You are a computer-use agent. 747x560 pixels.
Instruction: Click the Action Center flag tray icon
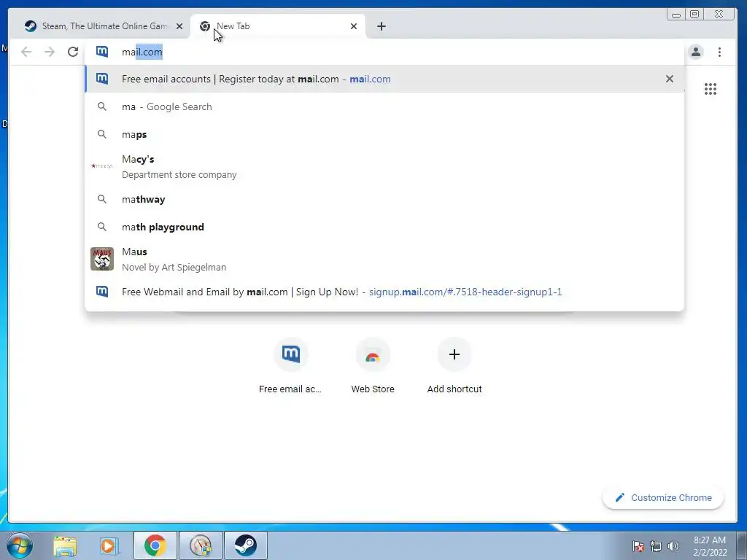pyautogui.click(x=638, y=546)
